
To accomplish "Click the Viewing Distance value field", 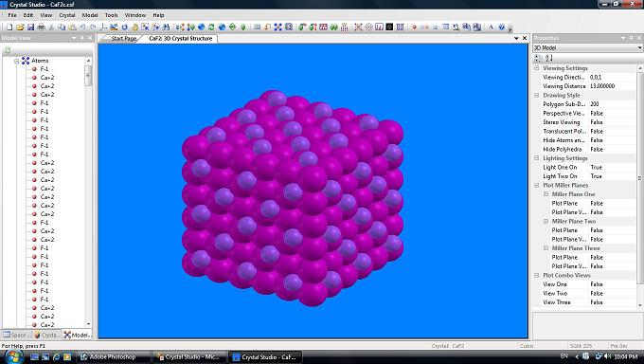I will click(x=612, y=86).
